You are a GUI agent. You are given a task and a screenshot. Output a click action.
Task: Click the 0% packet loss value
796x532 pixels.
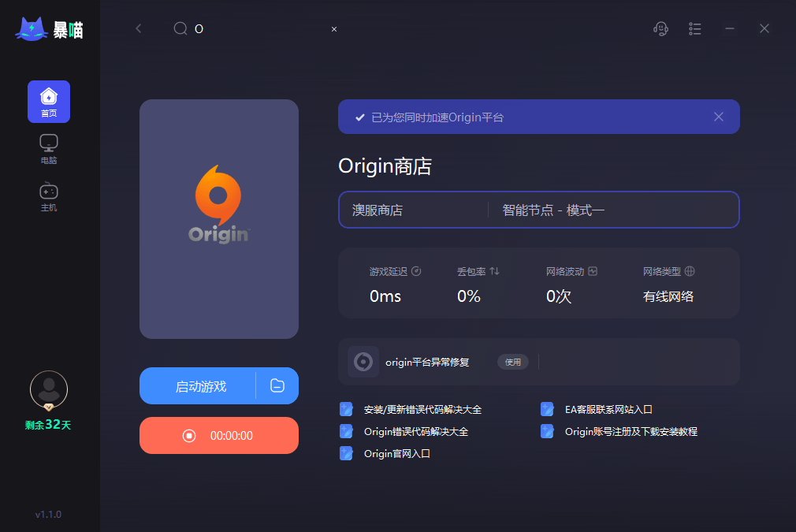tap(469, 296)
